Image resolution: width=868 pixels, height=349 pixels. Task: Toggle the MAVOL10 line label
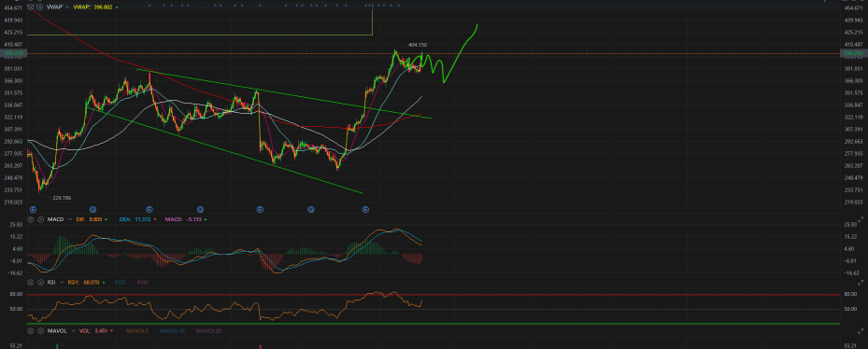pos(172,330)
